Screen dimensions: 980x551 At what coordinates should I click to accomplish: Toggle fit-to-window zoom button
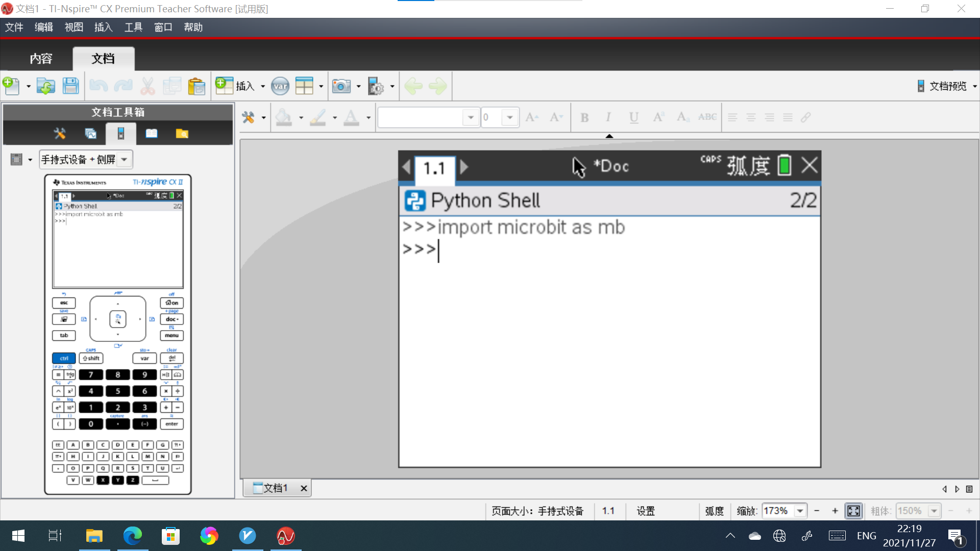coord(853,511)
